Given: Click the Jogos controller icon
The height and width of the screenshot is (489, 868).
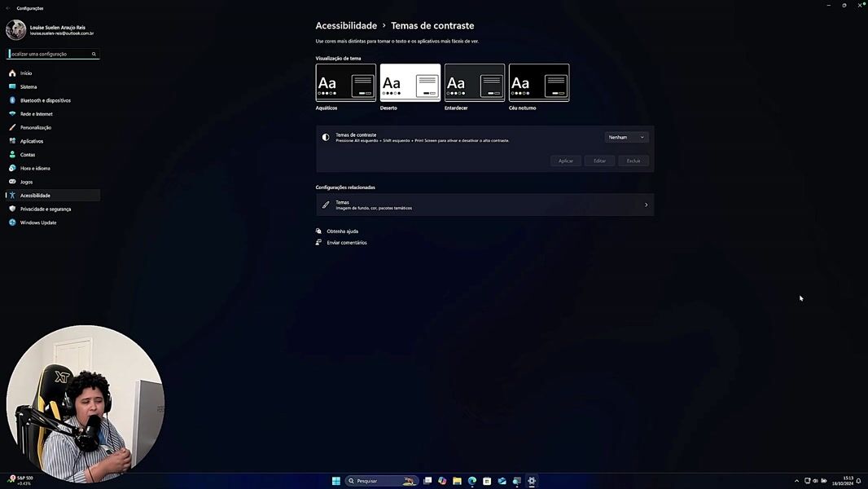Looking at the screenshot, I should (x=12, y=182).
